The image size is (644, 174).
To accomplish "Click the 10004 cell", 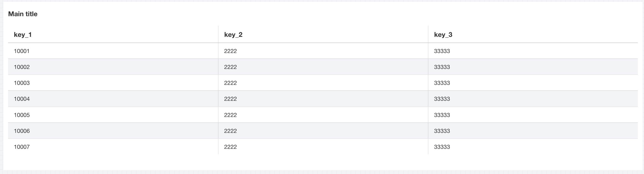I will click(22, 99).
